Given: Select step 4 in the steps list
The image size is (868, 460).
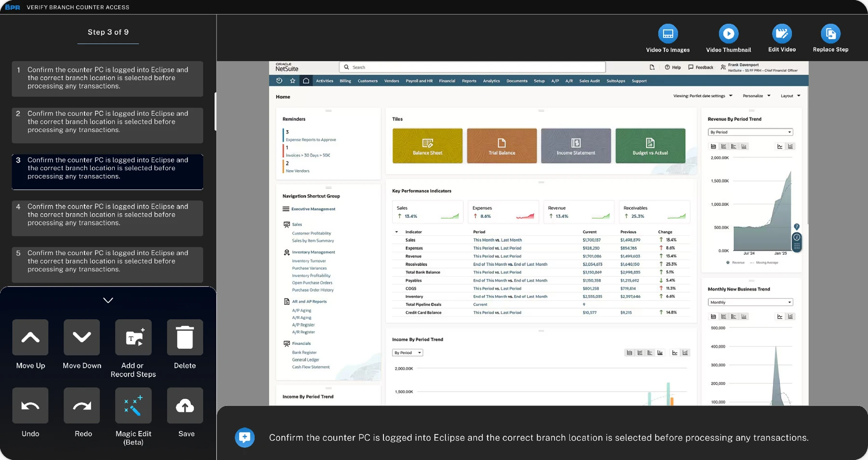Looking at the screenshot, I should (108, 218).
